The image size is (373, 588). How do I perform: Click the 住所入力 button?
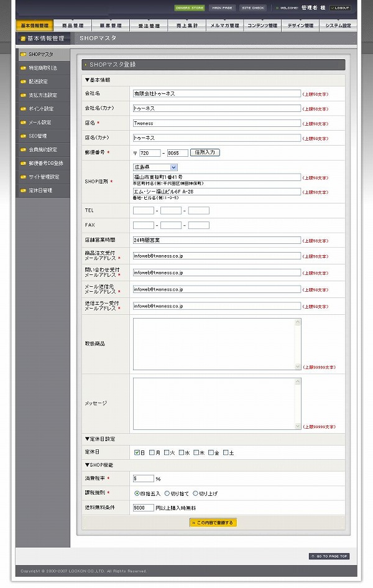coord(205,152)
